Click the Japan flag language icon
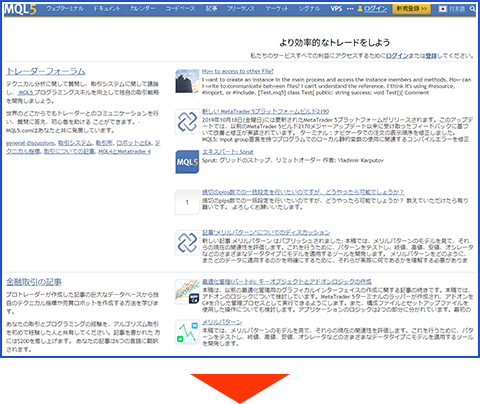Image resolution: width=480 pixels, height=404 pixels. point(443,9)
